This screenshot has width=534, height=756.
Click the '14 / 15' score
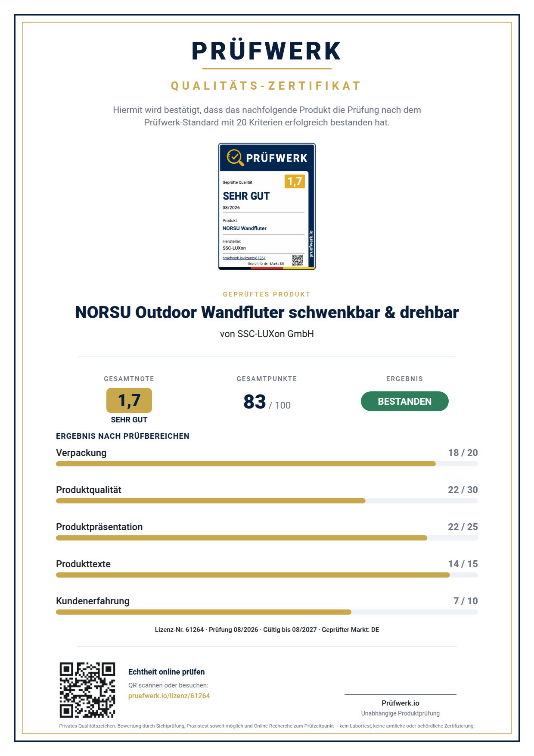(x=463, y=564)
